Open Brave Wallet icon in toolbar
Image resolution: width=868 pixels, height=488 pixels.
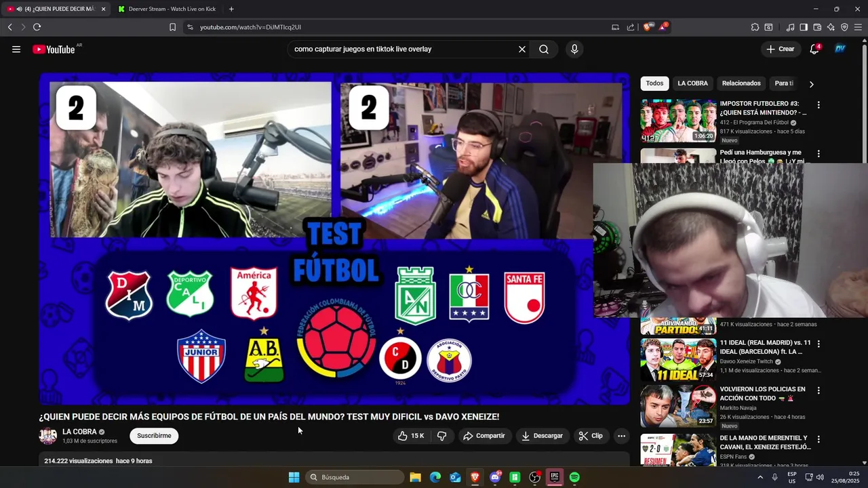coord(817,27)
